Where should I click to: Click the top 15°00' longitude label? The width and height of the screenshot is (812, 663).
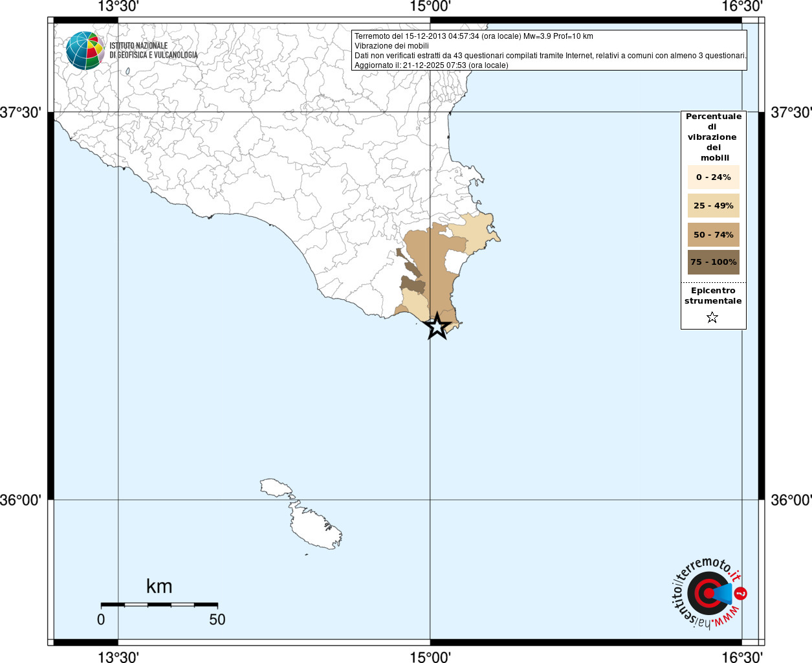pyautogui.click(x=430, y=7)
